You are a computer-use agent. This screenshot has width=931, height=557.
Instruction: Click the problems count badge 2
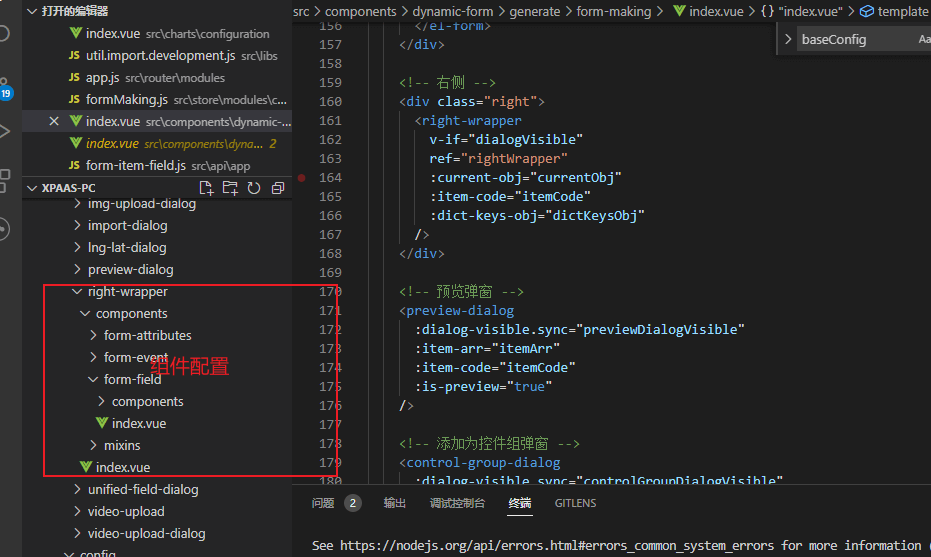(x=353, y=503)
